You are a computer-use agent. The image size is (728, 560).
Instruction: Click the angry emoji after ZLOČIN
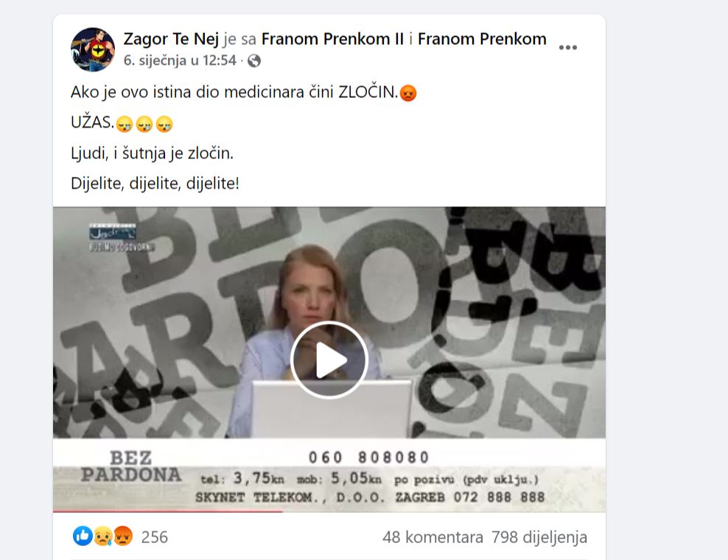(408, 93)
